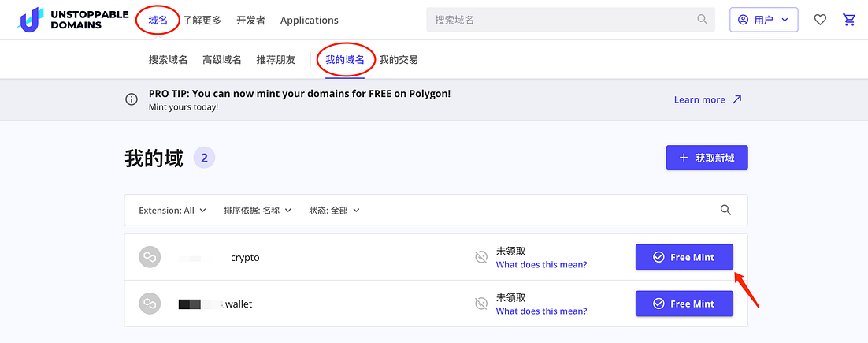Go to the 搜索域名 tab

tap(169, 60)
